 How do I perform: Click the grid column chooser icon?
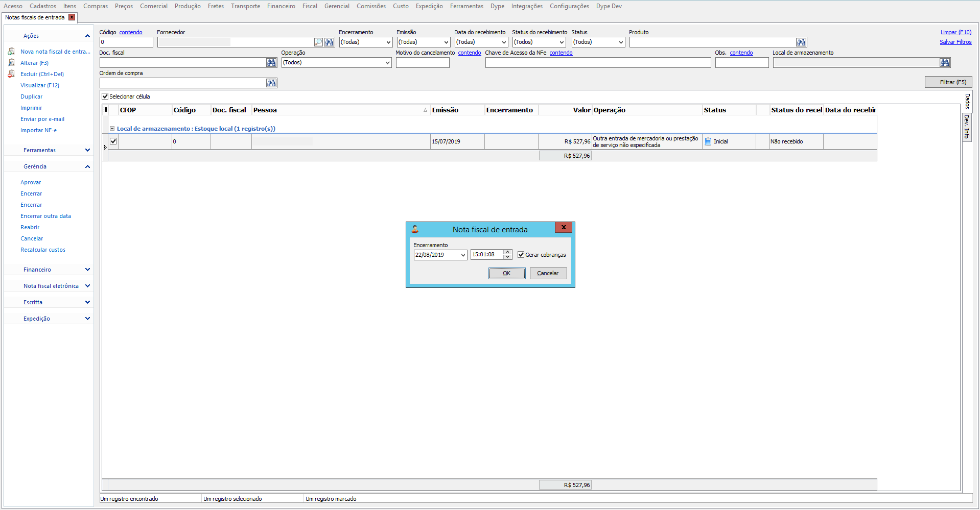105,110
